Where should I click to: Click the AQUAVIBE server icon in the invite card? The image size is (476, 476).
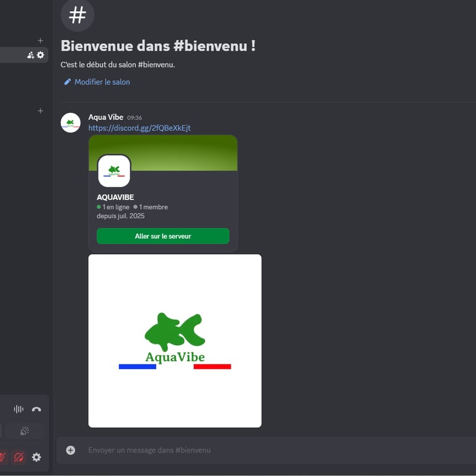114,171
